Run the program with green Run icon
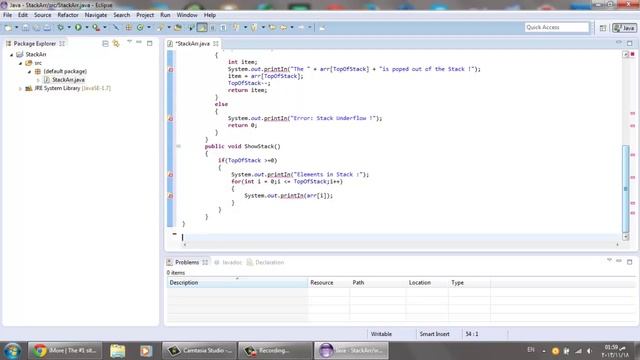The image size is (640, 360). [78, 27]
